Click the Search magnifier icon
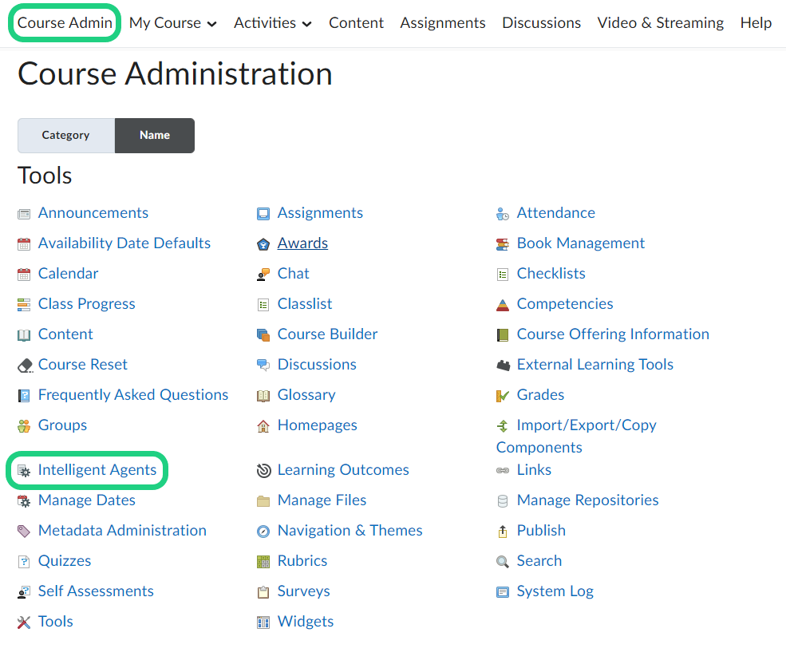 click(x=503, y=561)
